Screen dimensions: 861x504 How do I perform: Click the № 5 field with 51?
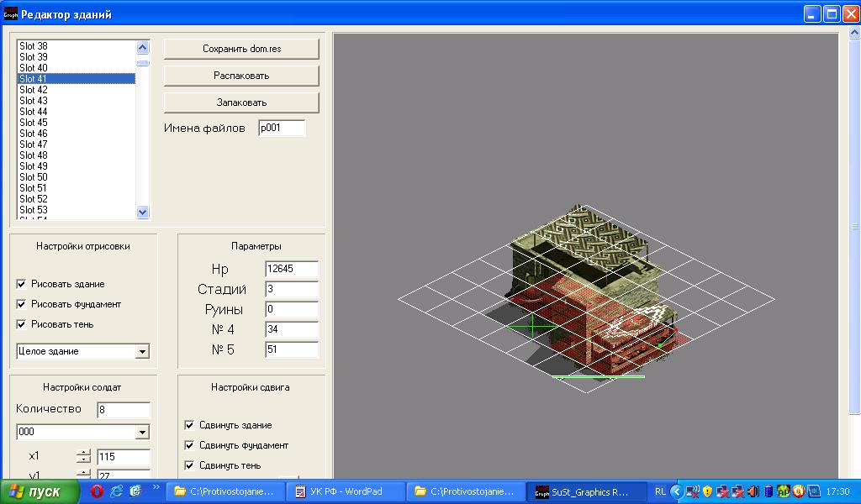pyautogui.click(x=292, y=350)
